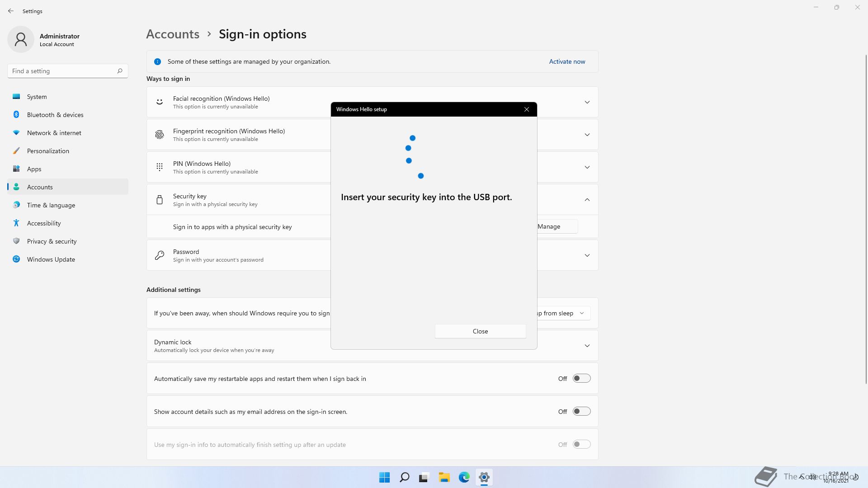Open Network & internet category
Image resolution: width=868 pixels, height=488 pixels.
tap(68, 133)
